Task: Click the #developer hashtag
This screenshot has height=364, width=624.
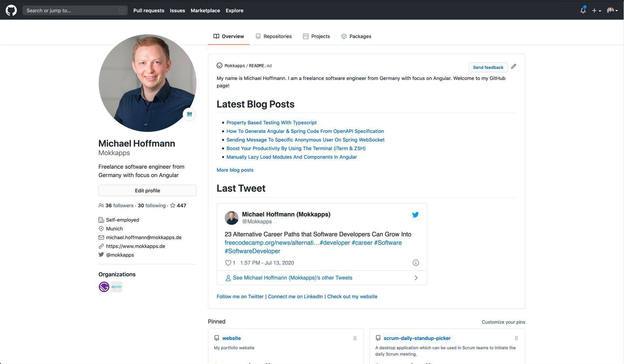Action: (335, 243)
